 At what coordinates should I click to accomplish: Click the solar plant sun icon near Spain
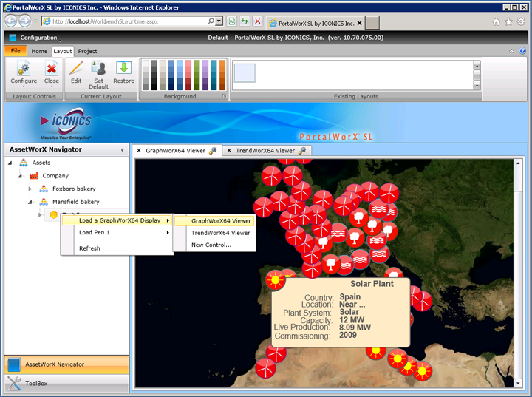point(275,280)
